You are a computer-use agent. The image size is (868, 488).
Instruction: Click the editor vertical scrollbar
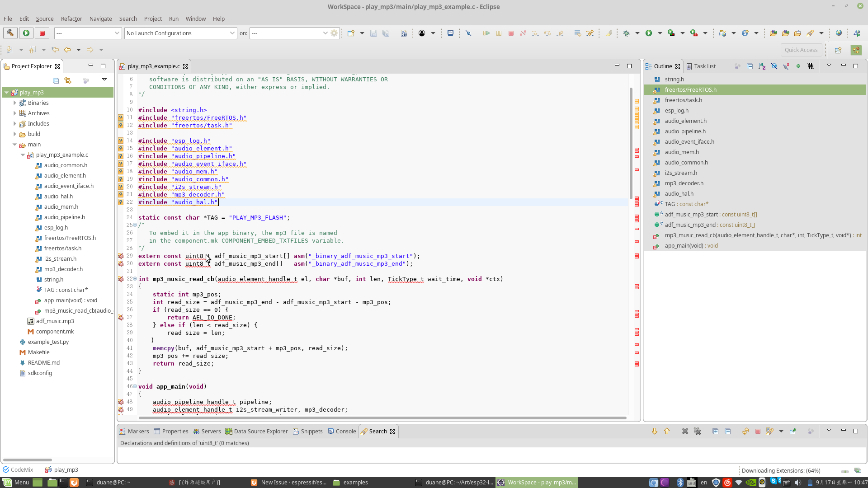point(631,144)
